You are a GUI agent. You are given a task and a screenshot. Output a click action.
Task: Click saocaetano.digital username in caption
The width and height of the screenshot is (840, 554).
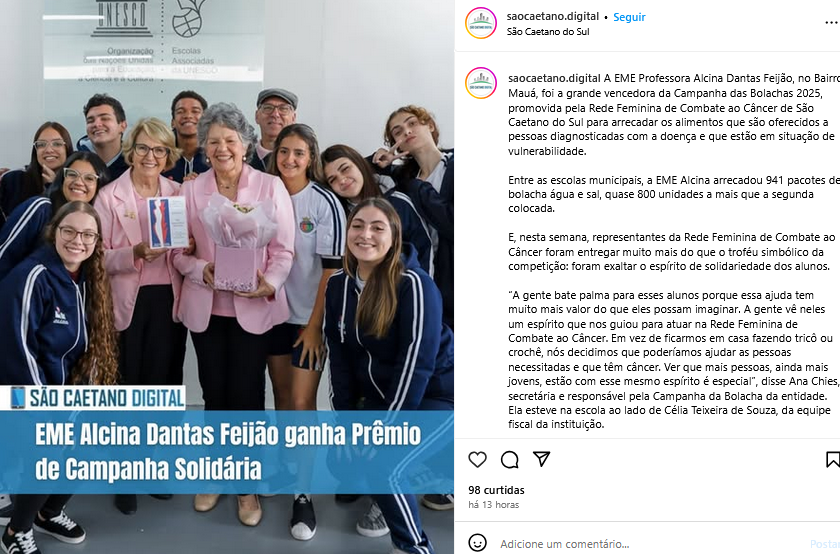click(554, 78)
